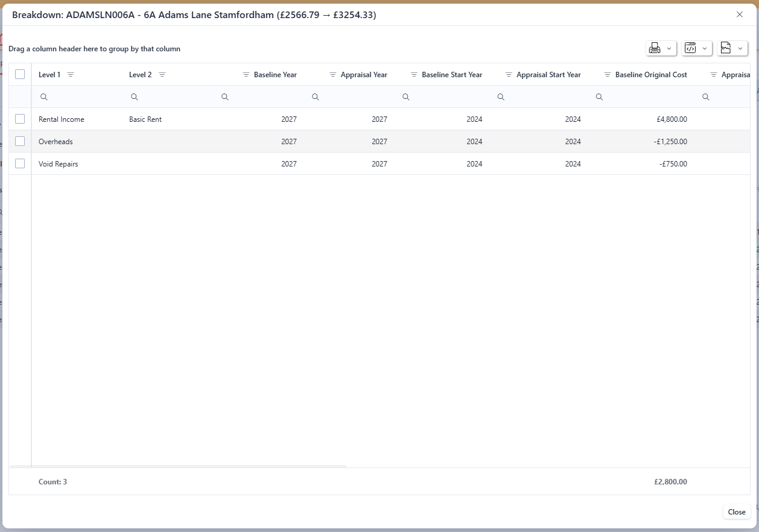This screenshot has height=532, width=759.
Task: Expand the print options dropdown arrow
Action: pyautogui.click(x=669, y=48)
